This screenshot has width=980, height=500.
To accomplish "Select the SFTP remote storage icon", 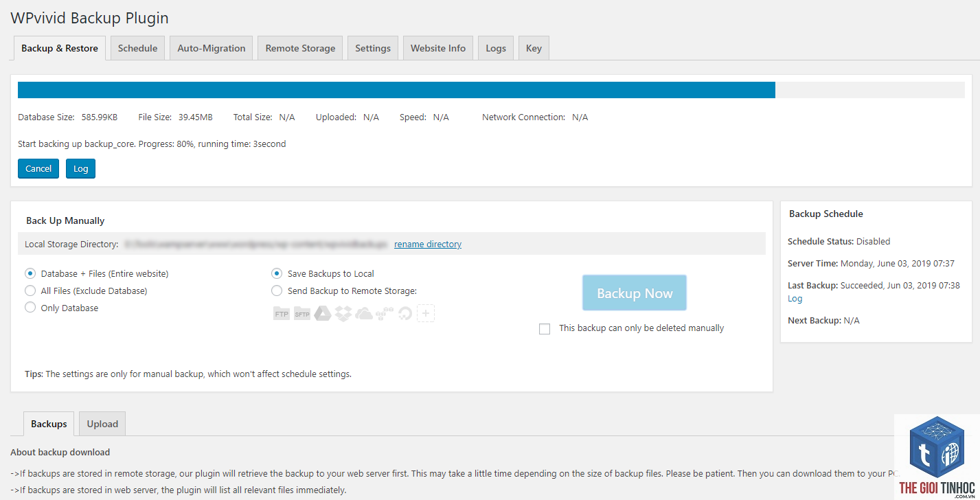I will 302,314.
